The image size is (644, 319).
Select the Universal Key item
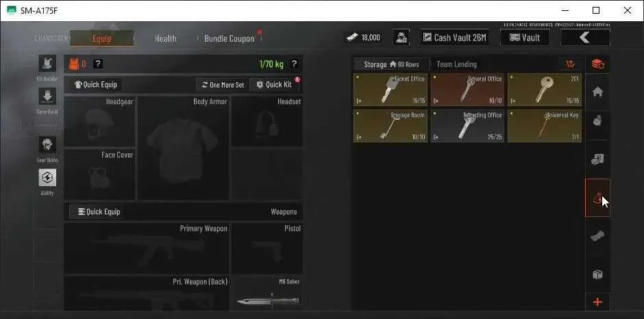tap(545, 126)
